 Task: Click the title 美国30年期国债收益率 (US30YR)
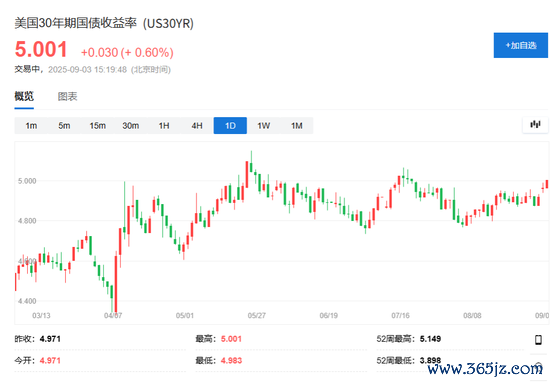point(104,23)
